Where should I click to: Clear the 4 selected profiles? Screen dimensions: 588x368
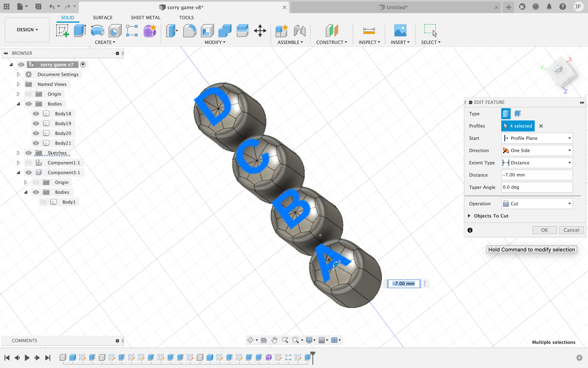click(541, 126)
